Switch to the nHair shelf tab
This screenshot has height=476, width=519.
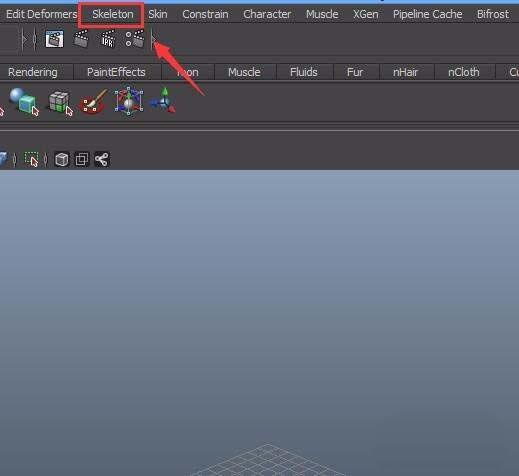pos(406,72)
